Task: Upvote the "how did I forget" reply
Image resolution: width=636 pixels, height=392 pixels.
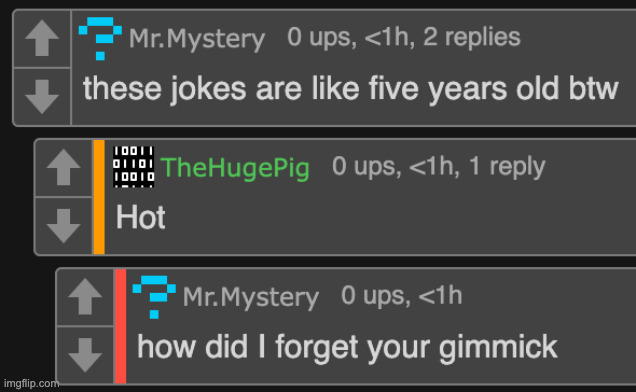Action: point(85,297)
